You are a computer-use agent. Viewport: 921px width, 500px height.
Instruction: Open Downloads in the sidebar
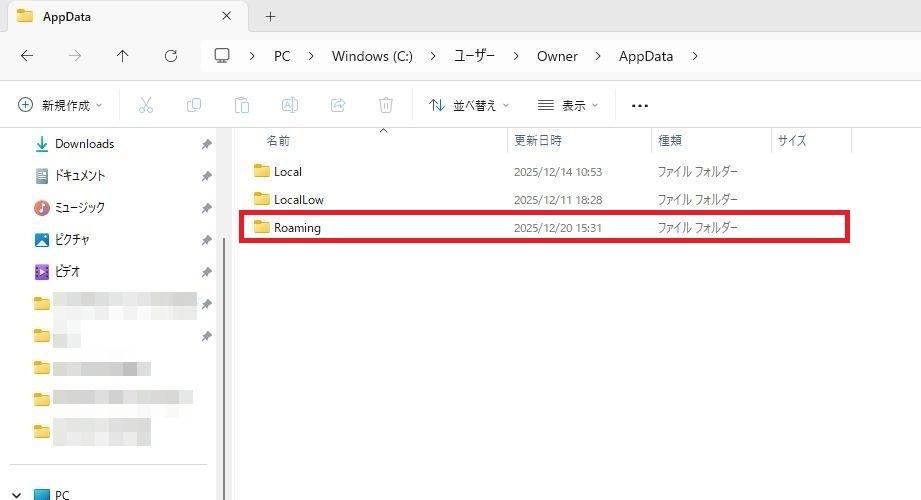84,144
